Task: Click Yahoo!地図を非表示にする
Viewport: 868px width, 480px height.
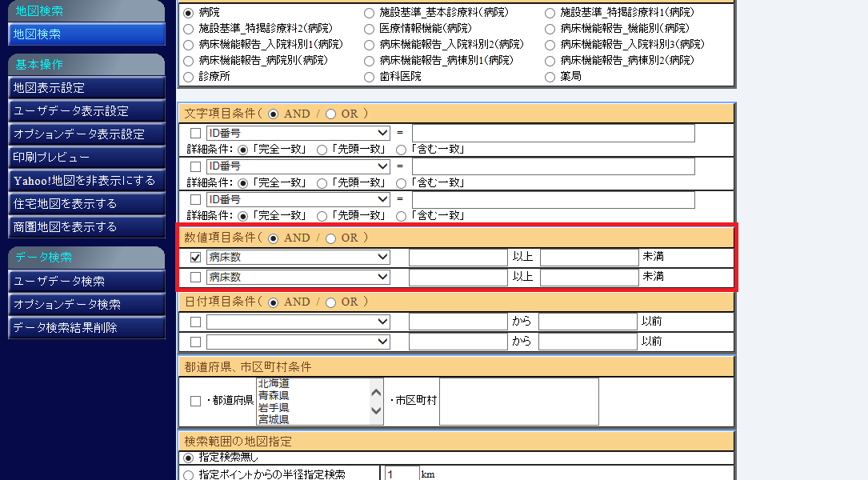Action: coord(86,181)
